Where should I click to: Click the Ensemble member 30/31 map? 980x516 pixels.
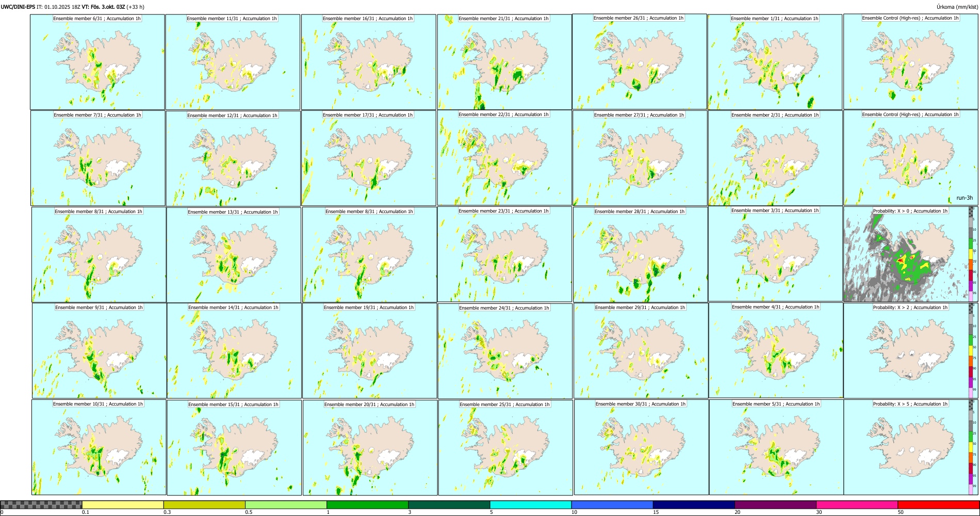point(641,447)
